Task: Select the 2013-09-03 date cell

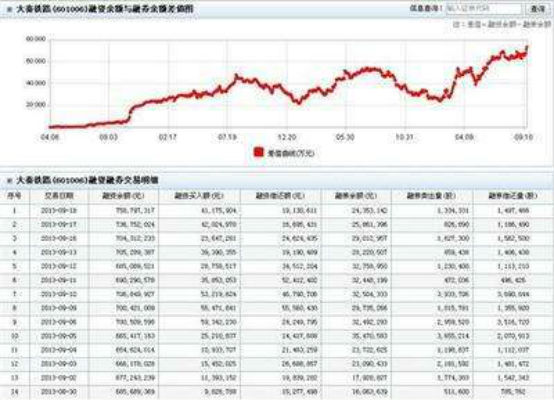Action: (x=59, y=364)
